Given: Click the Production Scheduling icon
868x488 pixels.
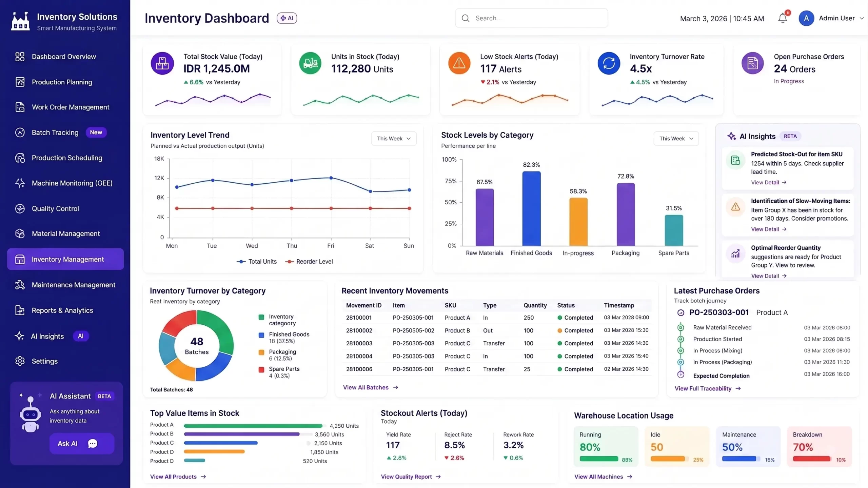Looking at the screenshot, I should coord(20,158).
